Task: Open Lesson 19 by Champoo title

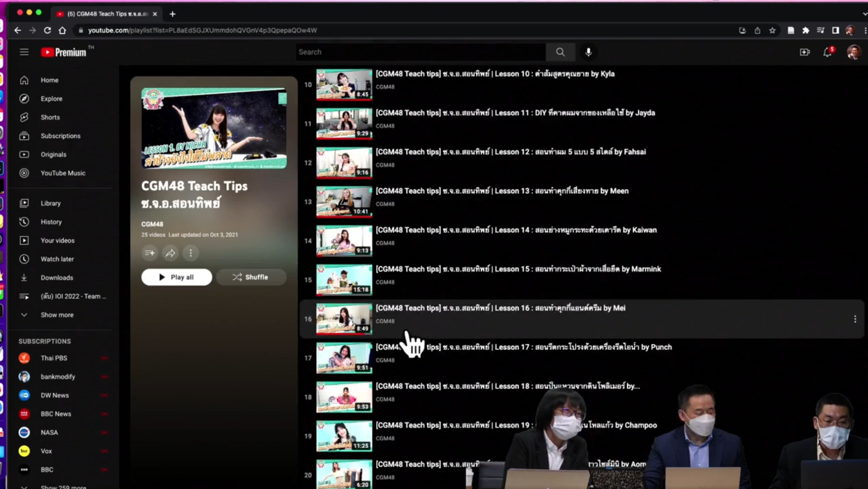Action: coord(516,425)
